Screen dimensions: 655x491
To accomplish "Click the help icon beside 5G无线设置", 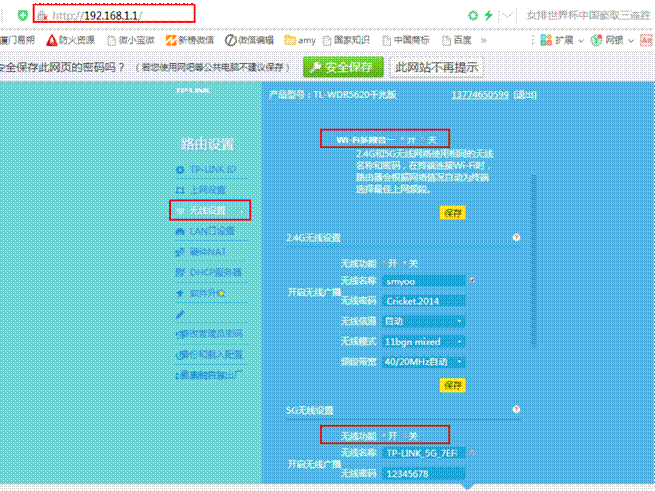I will click(516, 410).
